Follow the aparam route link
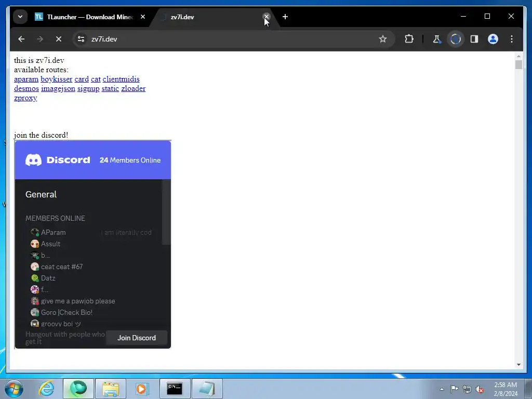The image size is (532, 399). [x=26, y=79]
